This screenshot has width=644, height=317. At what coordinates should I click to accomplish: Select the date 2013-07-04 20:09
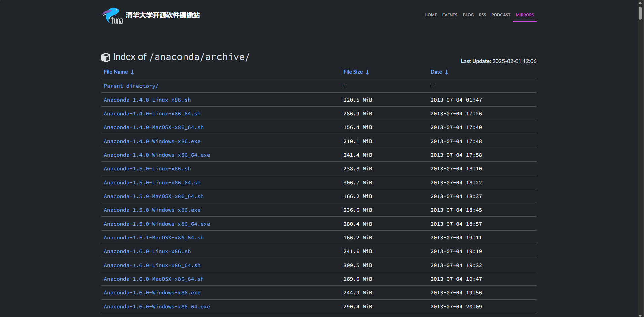click(456, 307)
